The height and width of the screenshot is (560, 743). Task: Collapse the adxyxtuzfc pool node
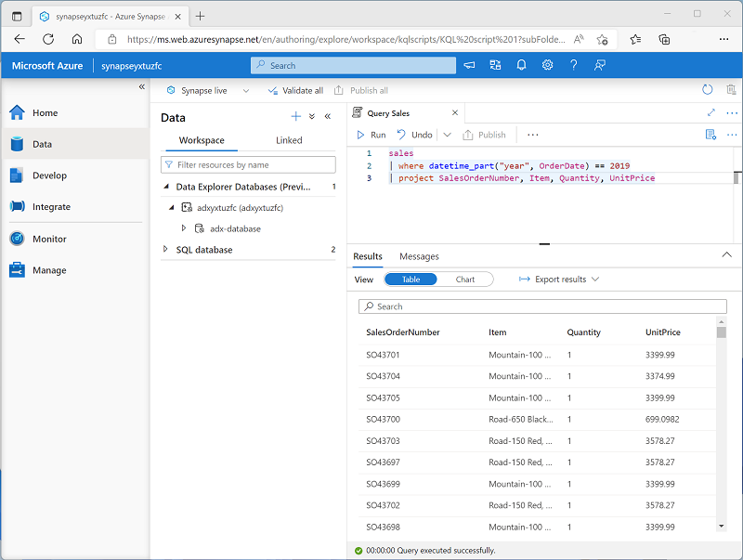click(x=172, y=207)
